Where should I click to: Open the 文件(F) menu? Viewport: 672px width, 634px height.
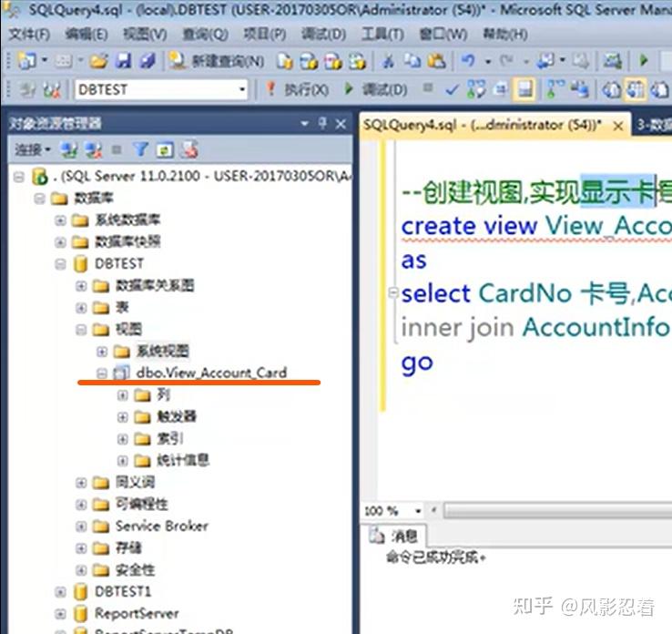coord(29,34)
